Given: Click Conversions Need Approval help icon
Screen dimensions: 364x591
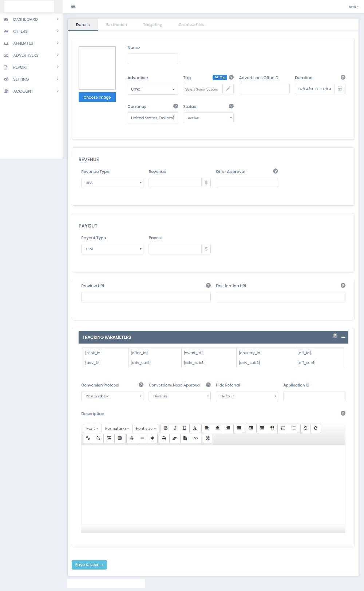Looking at the screenshot, I should (x=208, y=385).
